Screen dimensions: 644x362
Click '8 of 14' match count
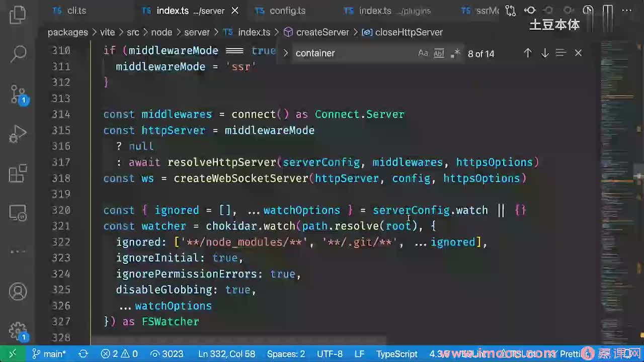tap(481, 53)
